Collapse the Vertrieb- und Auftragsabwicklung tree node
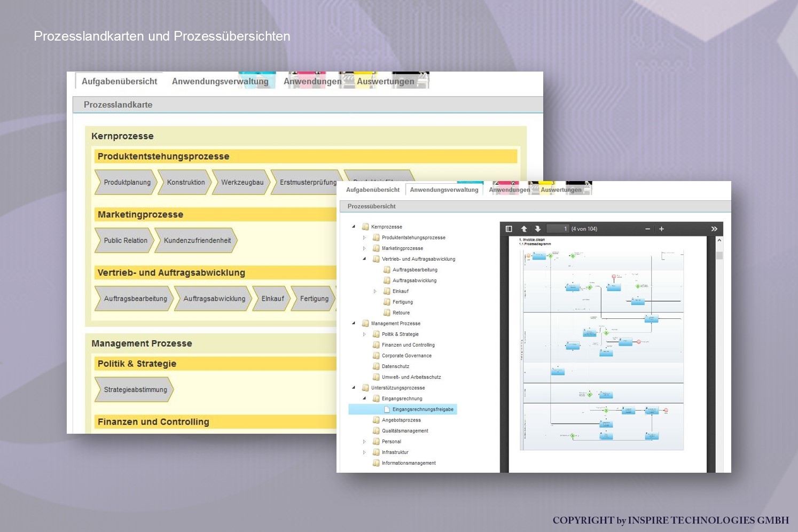798x532 pixels. point(364,259)
